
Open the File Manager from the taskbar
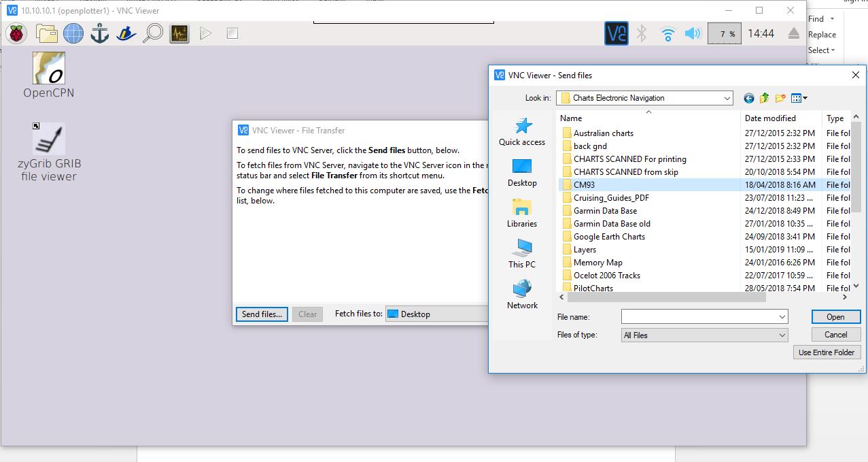pos(46,33)
